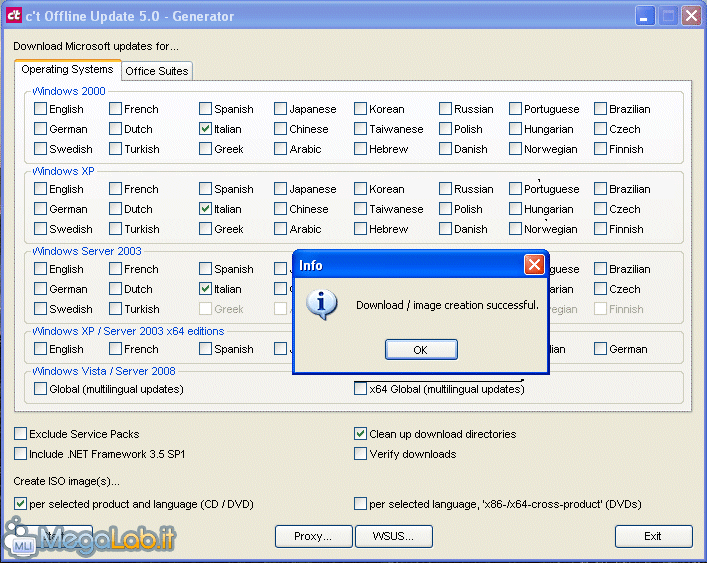Check French in x64 editions group
Viewport: 707px width, 563px height.
tap(115, 349)
